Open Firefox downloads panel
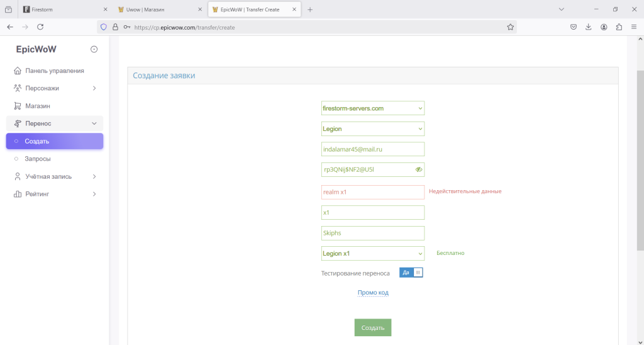Screen dimensions: 644x345 click(x=589, y=27)
